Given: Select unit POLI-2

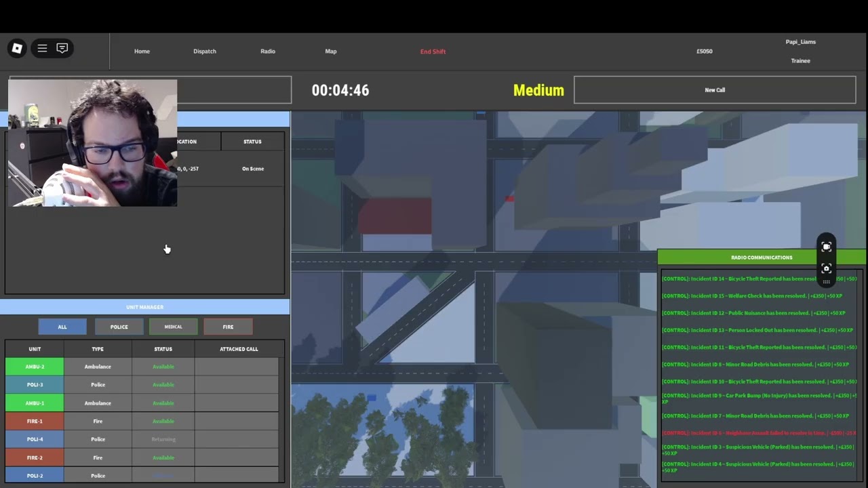Looking at the screenshot, I should 35,475.
